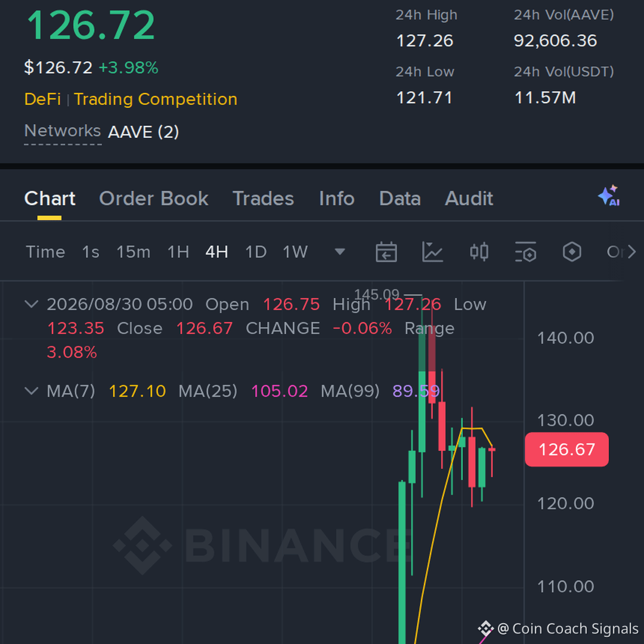This screenshot has height=644, width=644.
Task: Click the 24h Vol(AAVE) value 92,606.36
Action: pyautogui.click(x=555, y=41)
